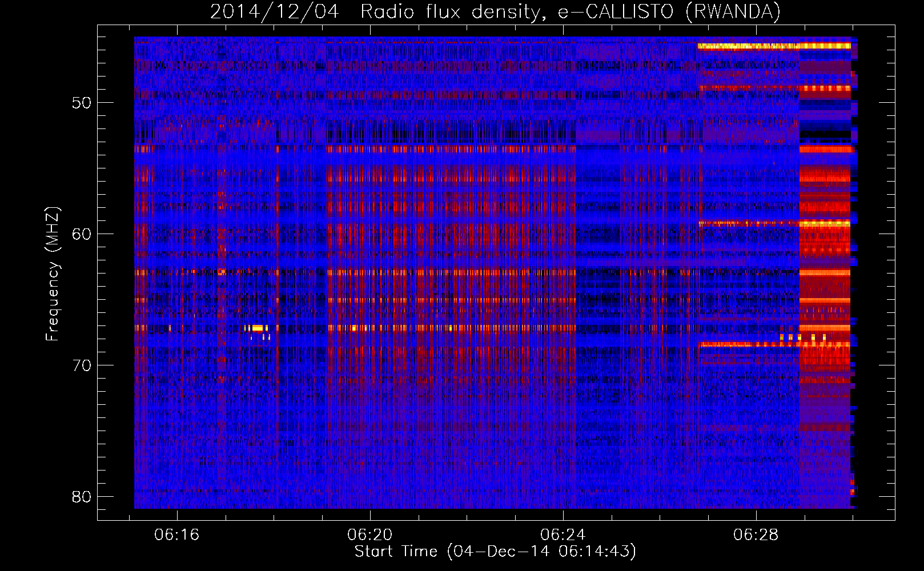This screenshot has height=571, width=924.
Task: Click the plot title '2014/12/04 Radio flux density'
Action: (495, 12)
